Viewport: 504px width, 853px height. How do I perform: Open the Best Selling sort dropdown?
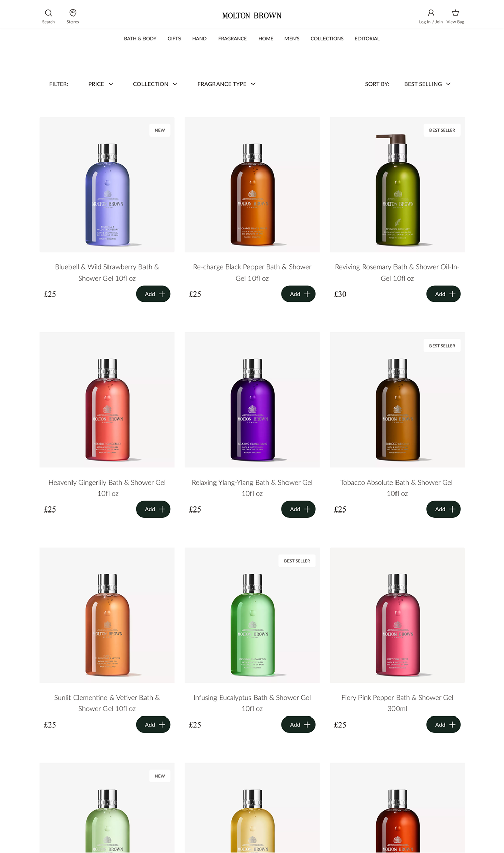[x=427, y=84]
